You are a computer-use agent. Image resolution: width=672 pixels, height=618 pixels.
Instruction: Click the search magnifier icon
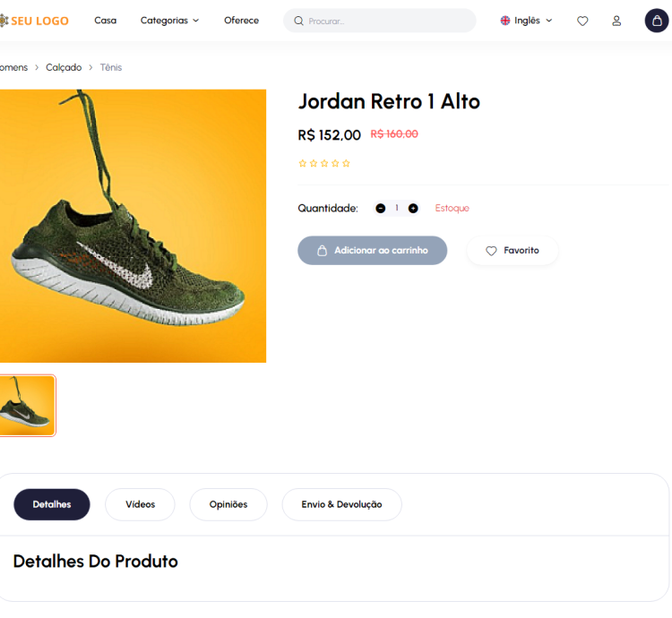(299, 21)
